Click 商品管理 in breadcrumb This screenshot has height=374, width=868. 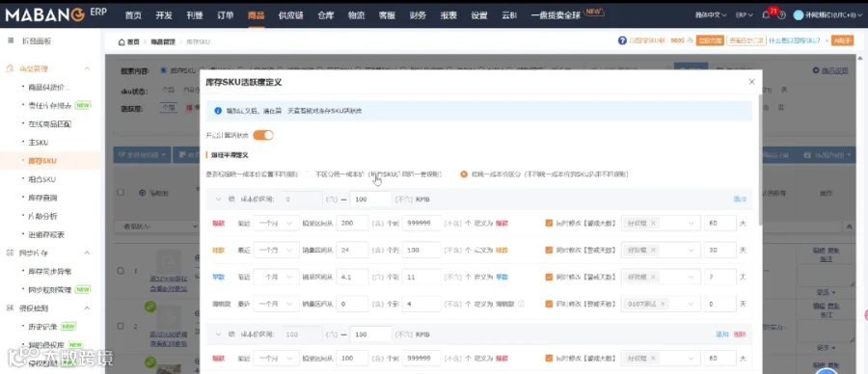tap(162, 41)
